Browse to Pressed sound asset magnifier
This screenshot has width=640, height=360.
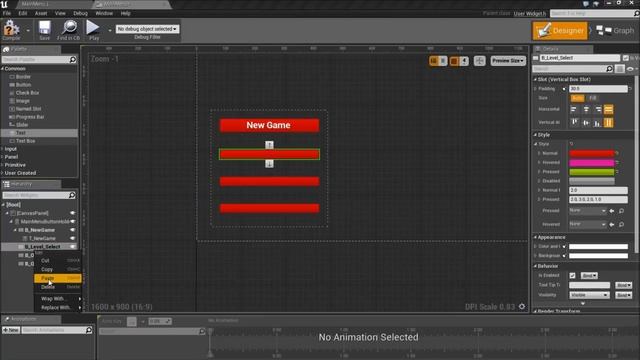621,211
